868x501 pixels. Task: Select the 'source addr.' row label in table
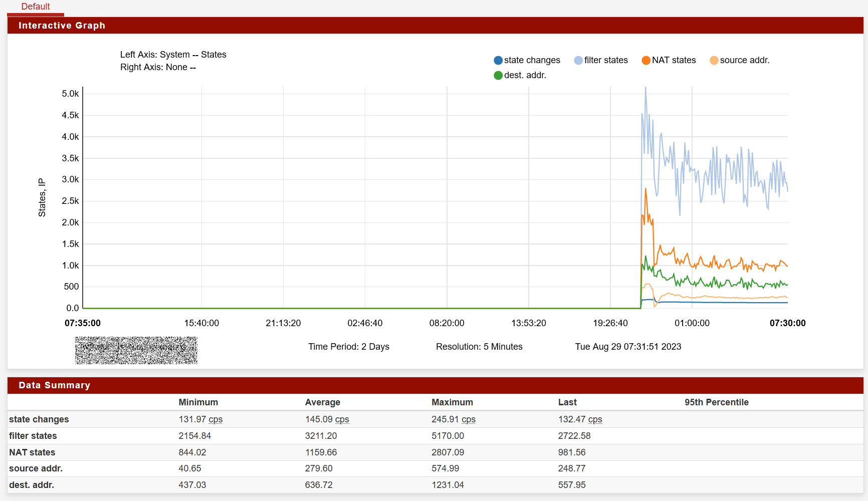click(36, 468)
